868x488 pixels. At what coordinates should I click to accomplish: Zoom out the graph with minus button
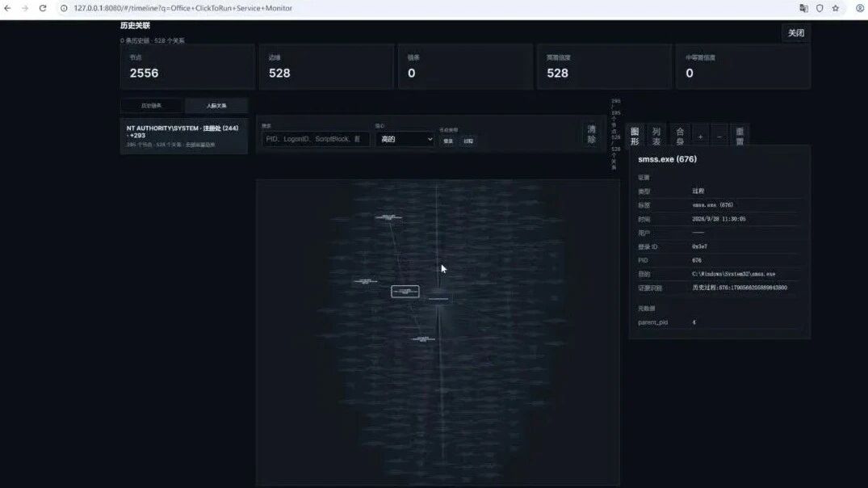tap(719, 137)
